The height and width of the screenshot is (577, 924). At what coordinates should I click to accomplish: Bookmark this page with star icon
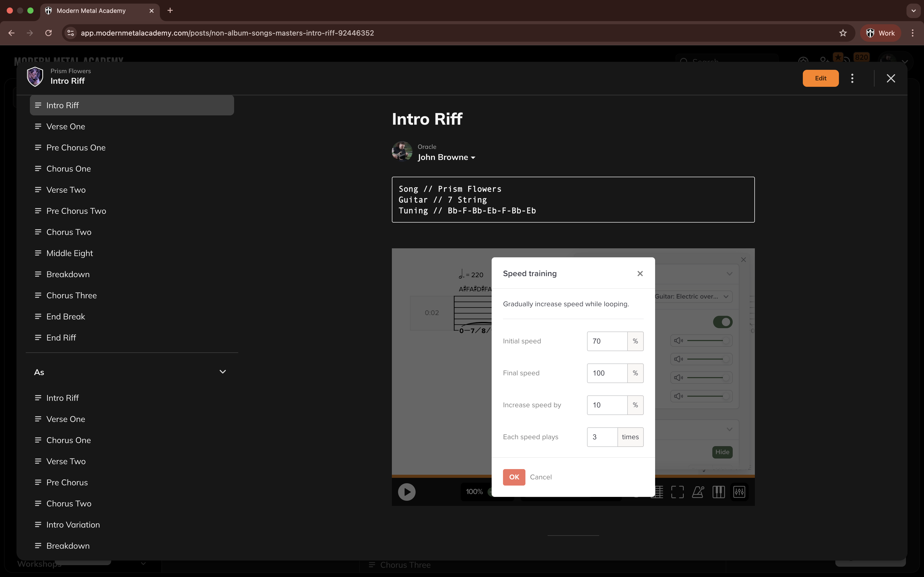(843, 33)
